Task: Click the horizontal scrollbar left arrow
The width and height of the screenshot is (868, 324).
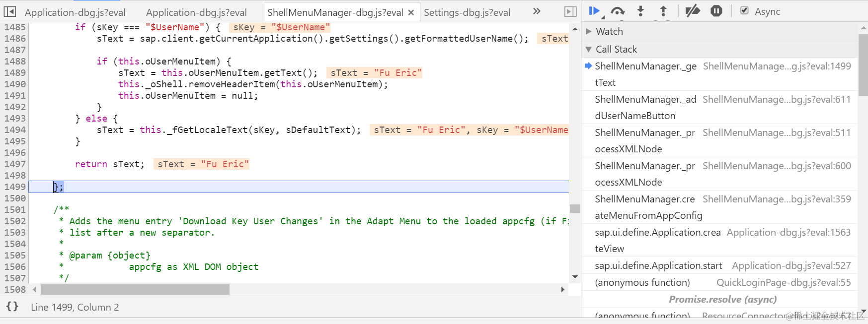Action: click(34, 289)
